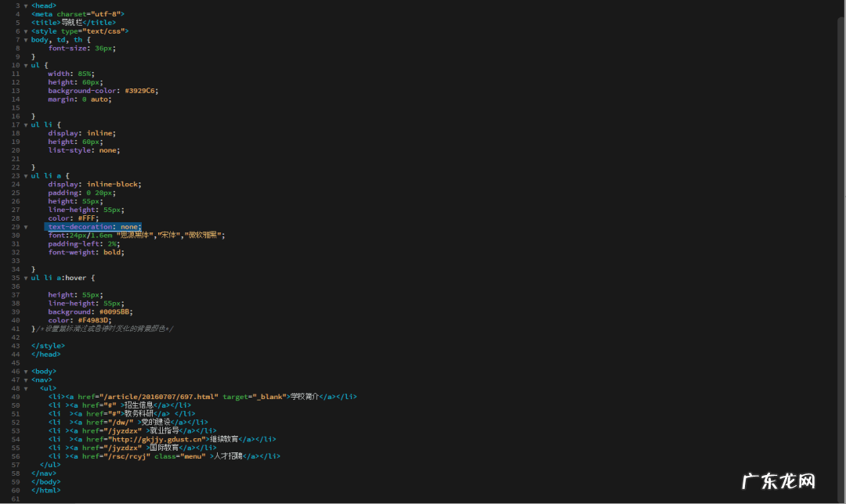Click line number 41 in the gutter
Viewport: 846px width, 504px height.
[x=16, y=329]
